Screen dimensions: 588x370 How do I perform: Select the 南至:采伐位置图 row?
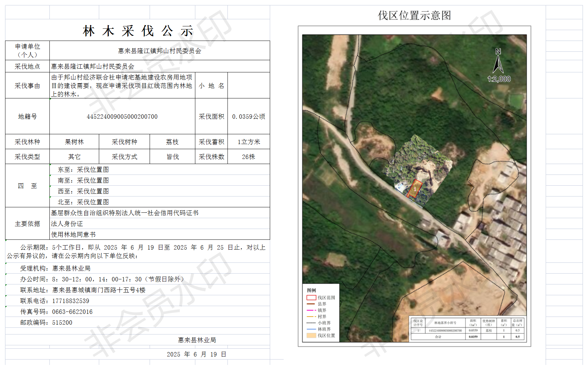(160, 180)
